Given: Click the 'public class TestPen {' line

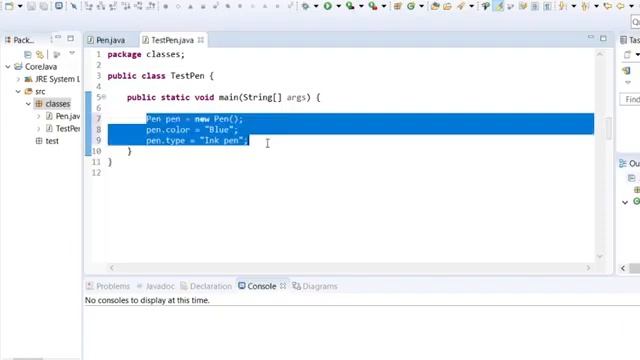Looking at the screenshot, I should click(x=160, y=76).
